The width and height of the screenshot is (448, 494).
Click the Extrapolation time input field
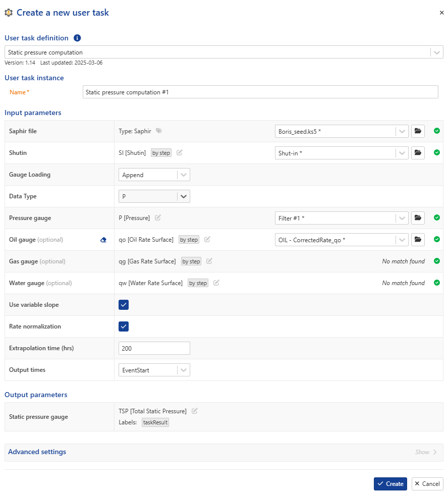coord(154,348)
